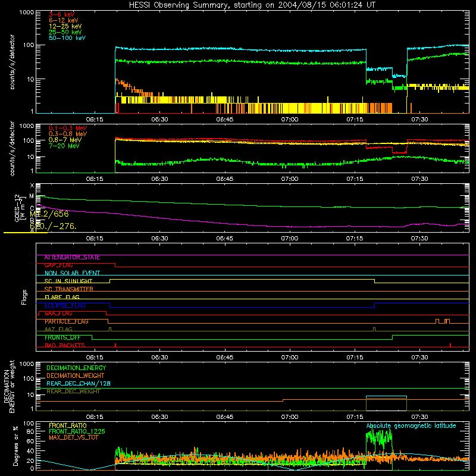Pick the 50-100 keV legend label
This screenshot has height=476, width=476.
coord(67,38)
